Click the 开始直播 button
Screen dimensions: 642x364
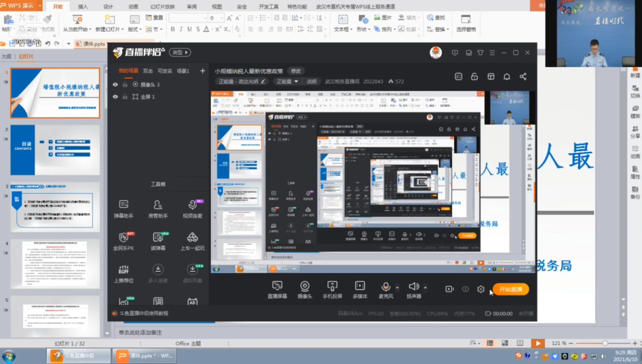pos(510,289)
